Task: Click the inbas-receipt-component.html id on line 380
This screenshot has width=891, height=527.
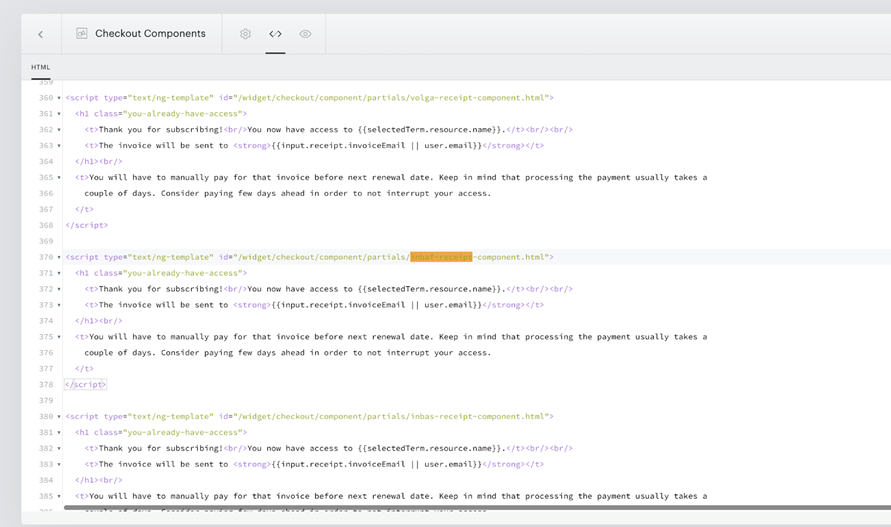Action: [x=477, y=416]
